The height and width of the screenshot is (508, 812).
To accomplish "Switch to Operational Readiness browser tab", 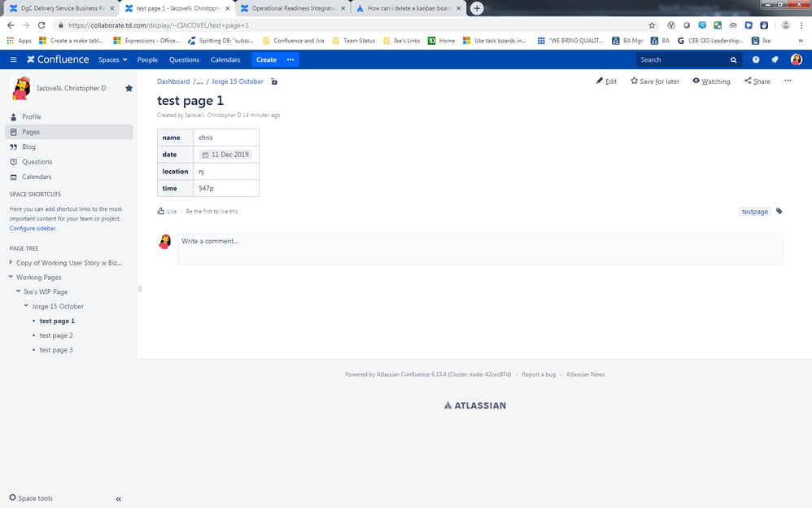I will [293, 8].
